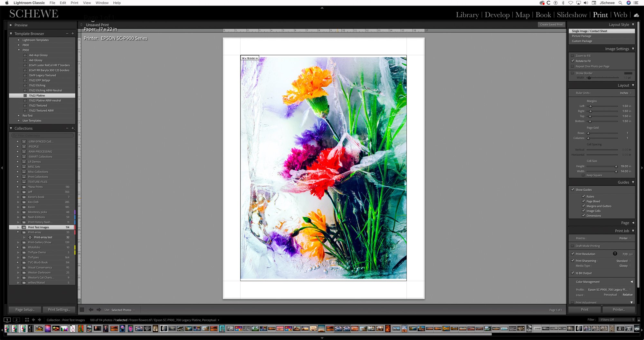
Task: Click the cloud sync icon
Action: (x=636, y=15)
